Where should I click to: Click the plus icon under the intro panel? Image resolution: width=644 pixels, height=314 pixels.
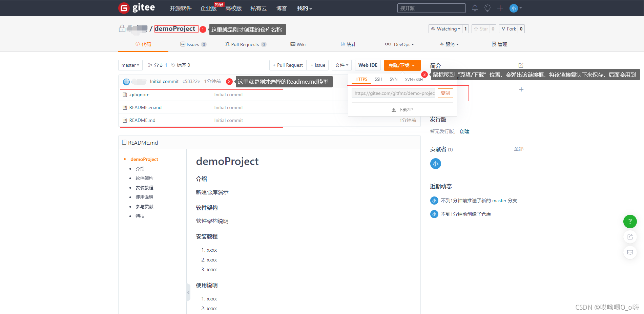[521, 89]
